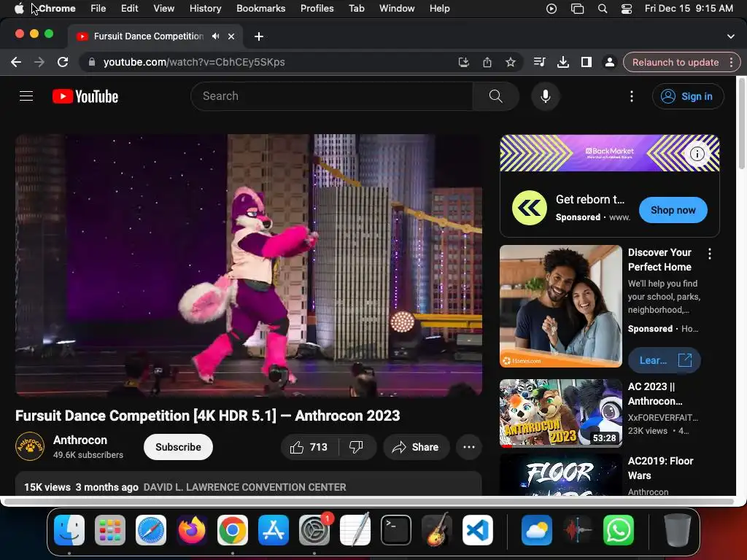Open the Tab menu
The image size is (747, 560).
coord(356,9)
